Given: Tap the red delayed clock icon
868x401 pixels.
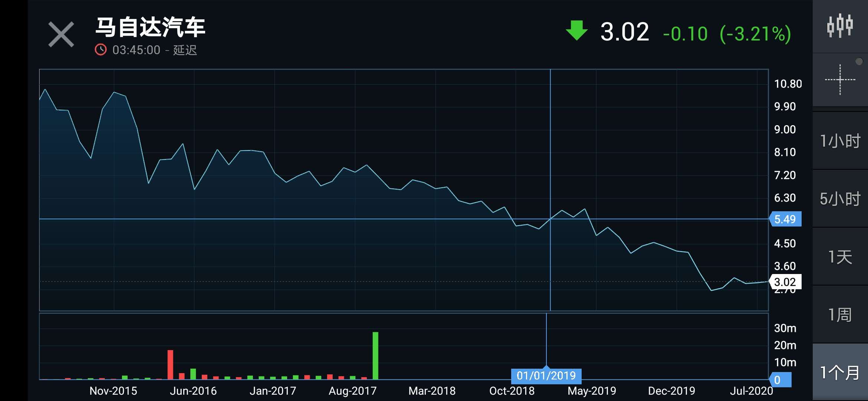Looking at the screenshot, I should 101,50.
